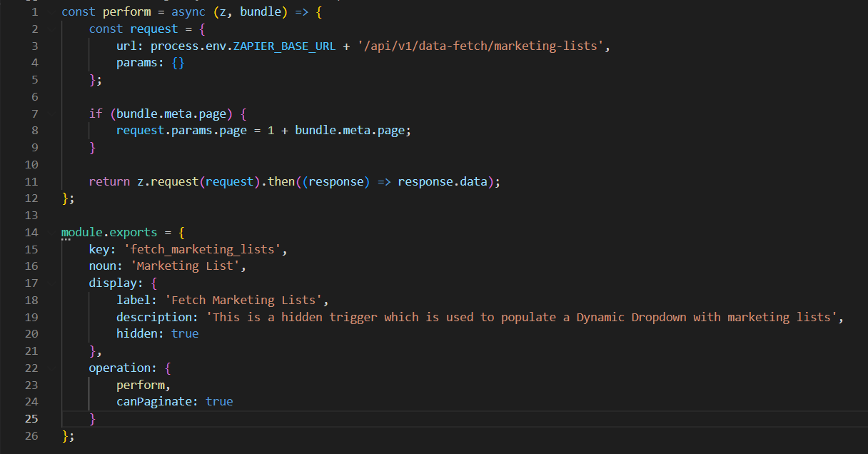
Task: Click 'request.params.page' on line 8
Action: pyautogui.click(x=181, y=131)
